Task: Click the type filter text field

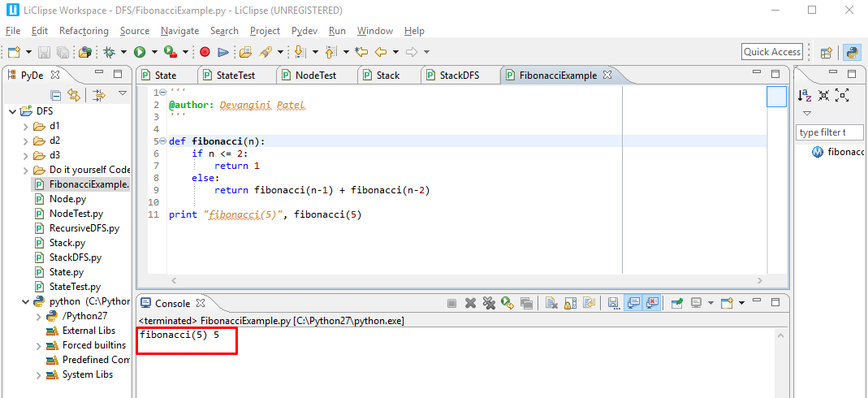Action: coord(828,132)
